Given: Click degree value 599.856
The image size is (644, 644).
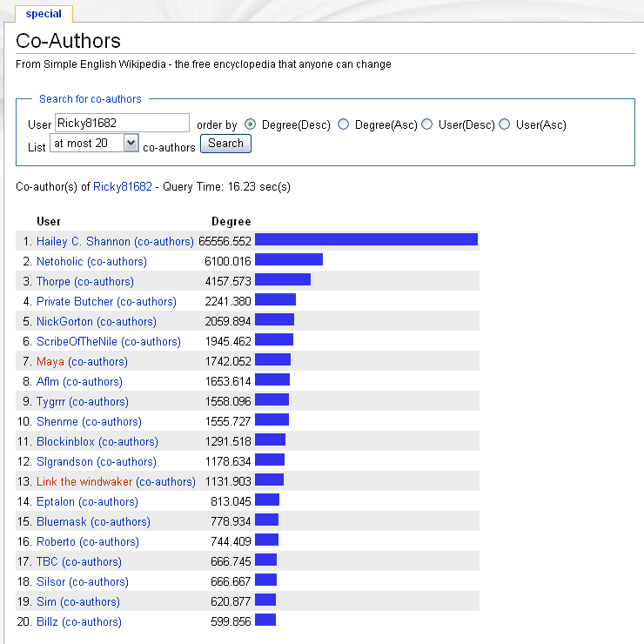Looking at the screenshot, I should pyautogui.click(x=231, y=622).
